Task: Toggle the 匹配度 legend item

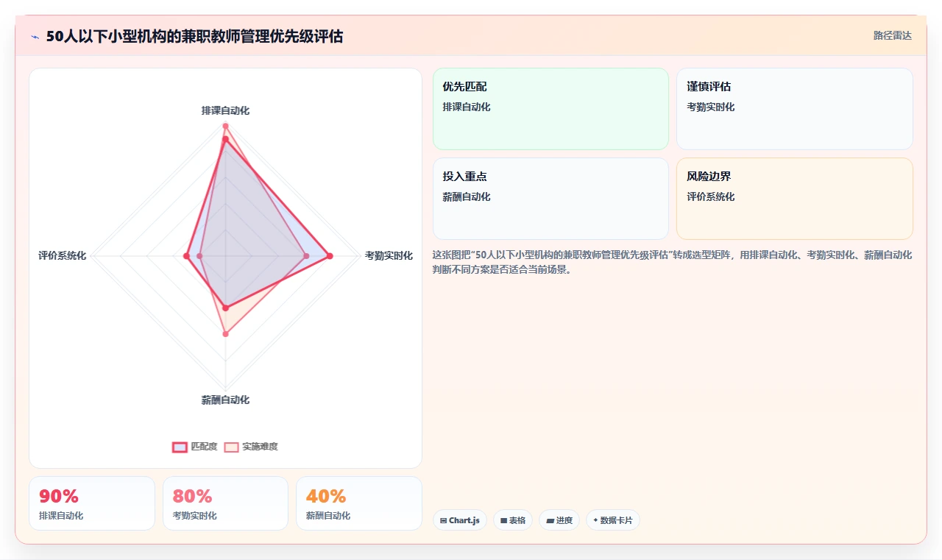Action: (x=195, y=447)
